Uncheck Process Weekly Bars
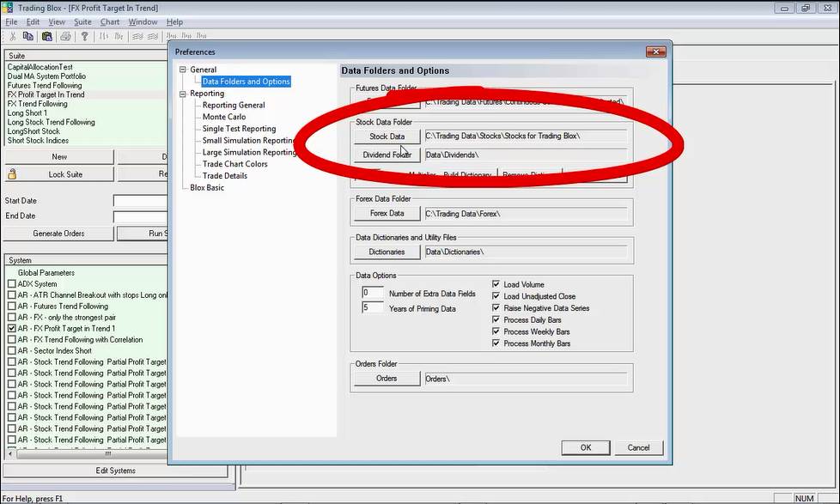This screenshot has height=504, width=840. click(496, 331)
